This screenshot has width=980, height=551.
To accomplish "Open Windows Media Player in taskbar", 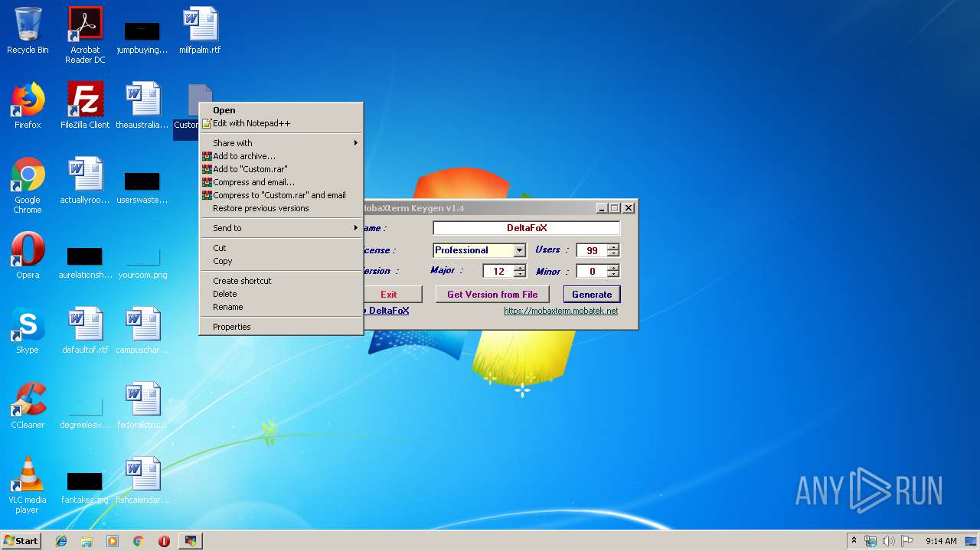I will pyautogui.click(x=113, y=541).
